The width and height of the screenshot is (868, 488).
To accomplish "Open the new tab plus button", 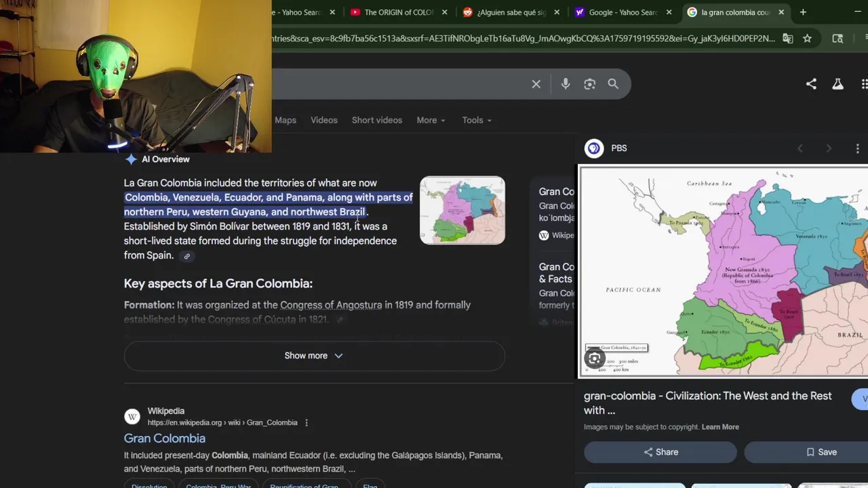I will [803, 12].
